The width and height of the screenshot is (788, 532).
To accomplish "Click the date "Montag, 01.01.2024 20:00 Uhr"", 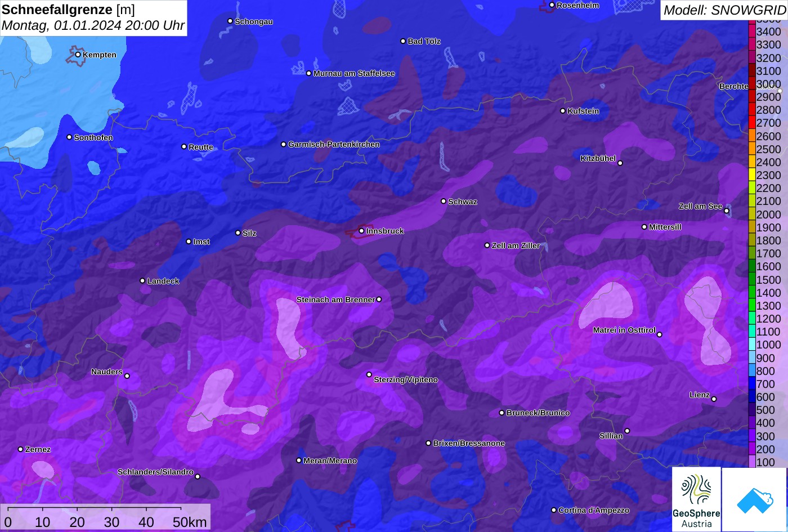I will point(93,26).
